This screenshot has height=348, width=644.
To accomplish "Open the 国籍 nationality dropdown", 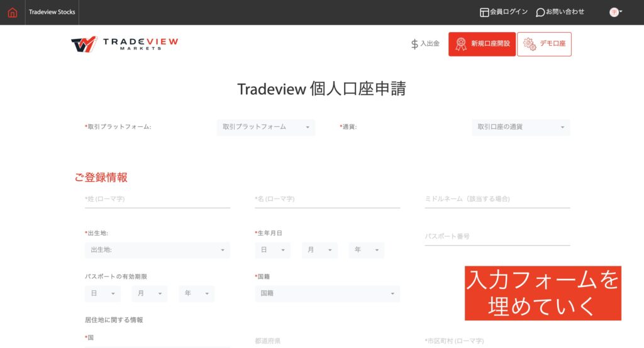I will coord(327,293).
